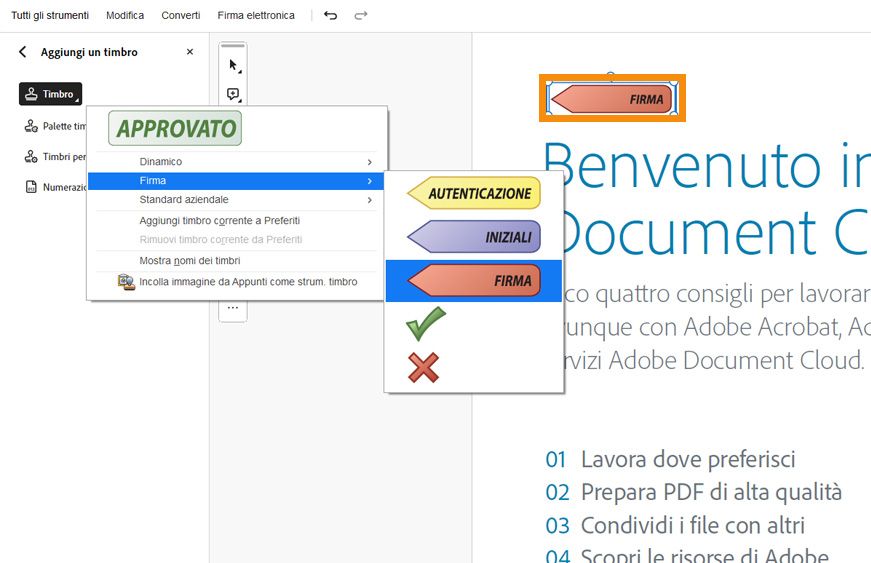The image size is (871, 563).
Task: Pick the red X cross stamp
Action: pyautogui.click(x=423, y=368)
